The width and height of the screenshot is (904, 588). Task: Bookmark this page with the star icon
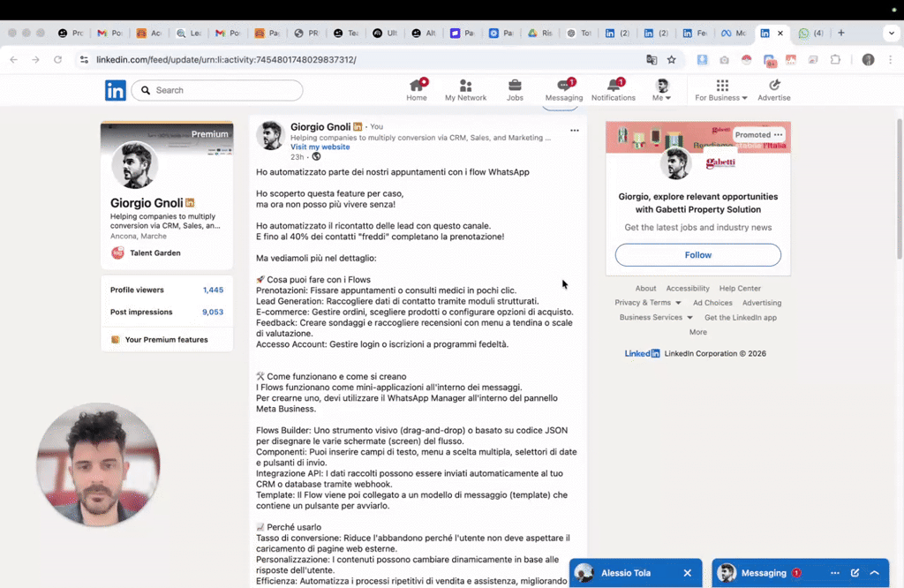(x=672, y=59)
